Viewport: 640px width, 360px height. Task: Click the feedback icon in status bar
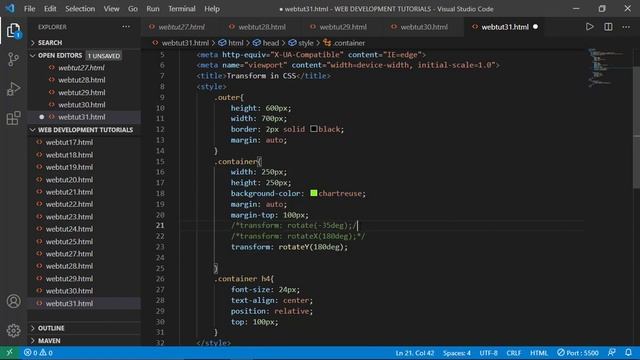(x=611, y=353)
